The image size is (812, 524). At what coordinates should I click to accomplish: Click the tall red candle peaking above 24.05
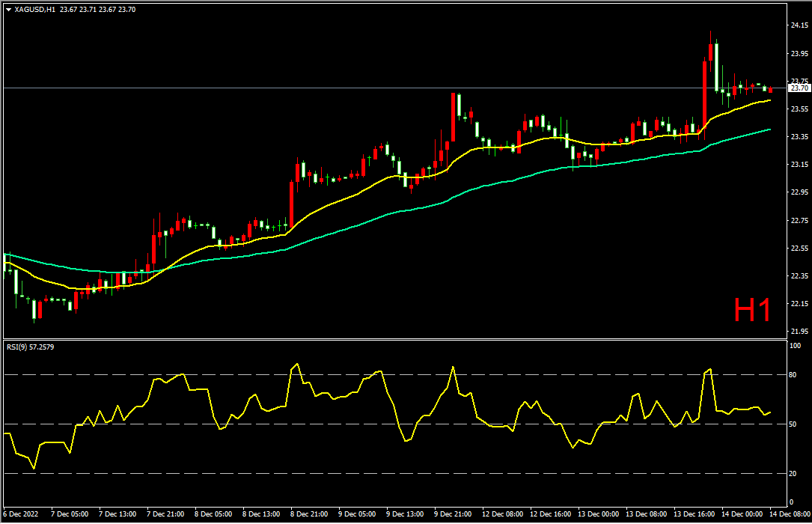click(710, 52)
